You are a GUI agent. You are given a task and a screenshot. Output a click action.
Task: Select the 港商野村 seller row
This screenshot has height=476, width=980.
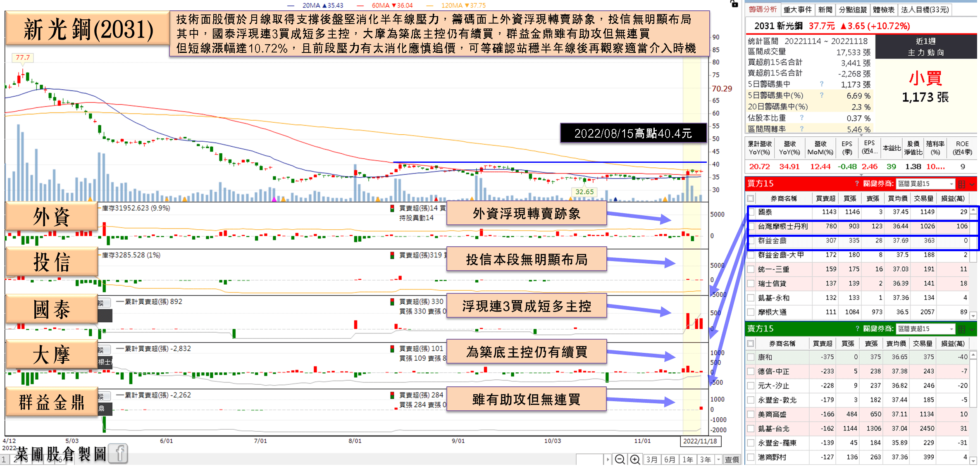tap(857, 457)
